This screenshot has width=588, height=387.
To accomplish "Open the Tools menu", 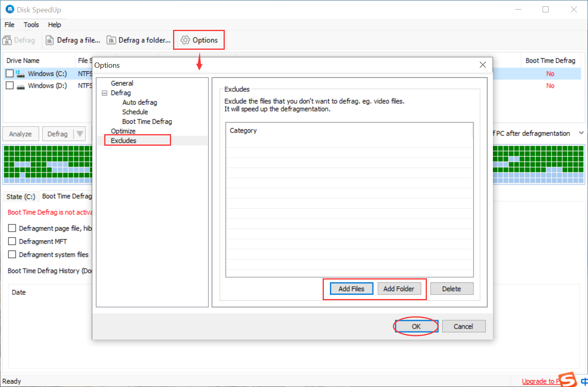I will (31, 25).
